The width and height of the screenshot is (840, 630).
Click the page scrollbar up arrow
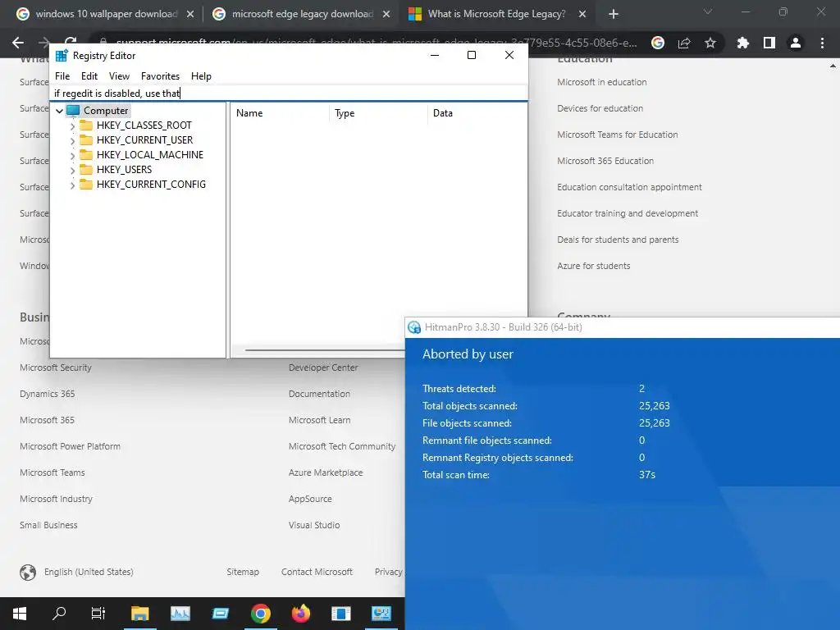pos(833,66)
